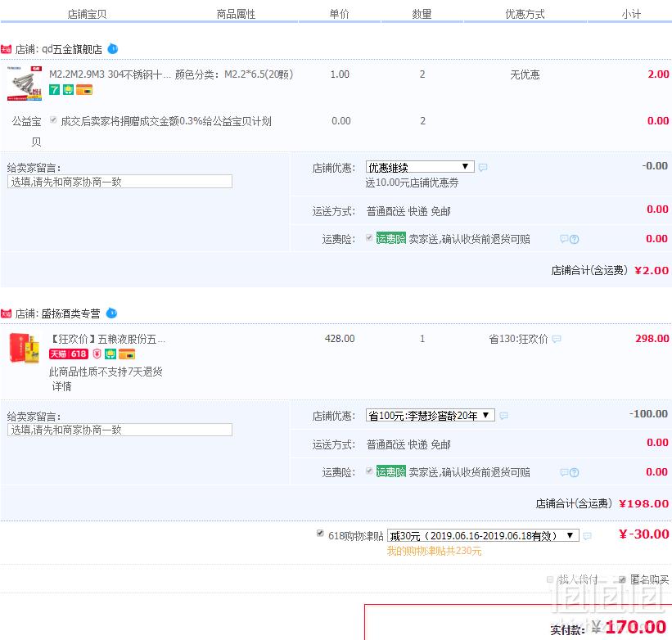Screen dimensions: 672x640
Task: Click 颜色分类：M2.2*6.5(20颗) attribute text
Action: (234, 74)
